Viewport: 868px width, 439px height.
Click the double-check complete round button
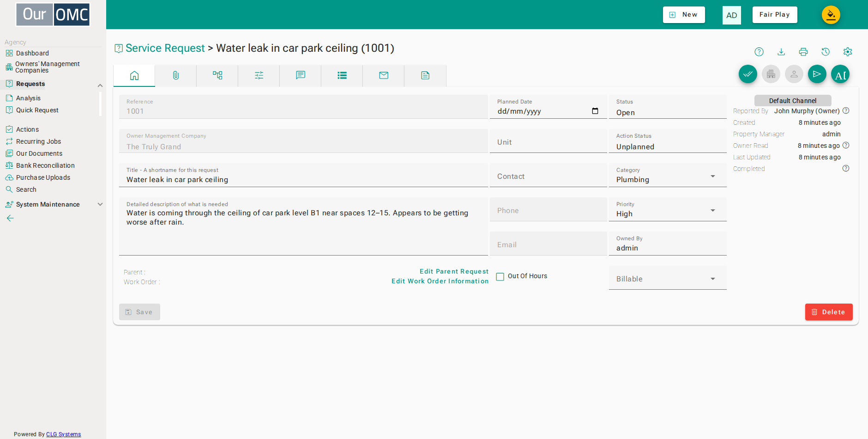point(748,74)
